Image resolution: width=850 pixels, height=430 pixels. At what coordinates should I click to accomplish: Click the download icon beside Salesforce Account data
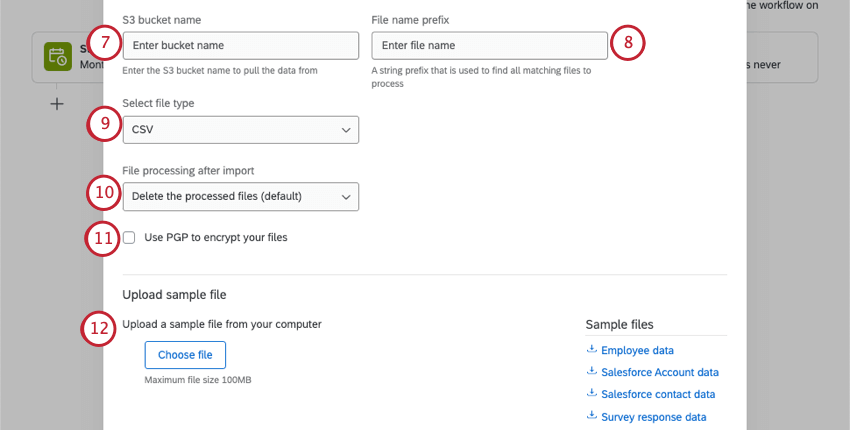592,372
